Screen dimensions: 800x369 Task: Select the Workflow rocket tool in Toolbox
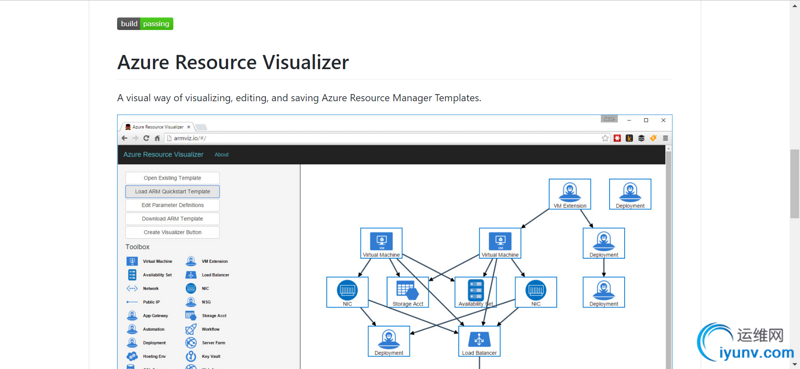(203, 329)
